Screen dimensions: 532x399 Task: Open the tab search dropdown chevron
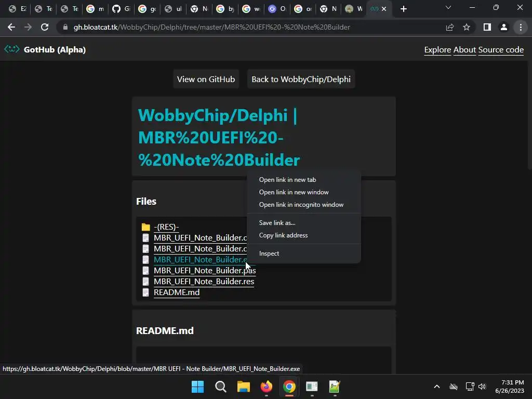coord(448,7)
